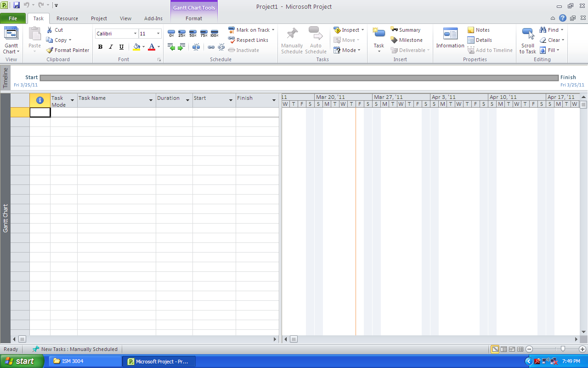This screenshot has height=368, width=588.
Task: Open task Notes
Action: pyautogui.click(x=479, y=30)
